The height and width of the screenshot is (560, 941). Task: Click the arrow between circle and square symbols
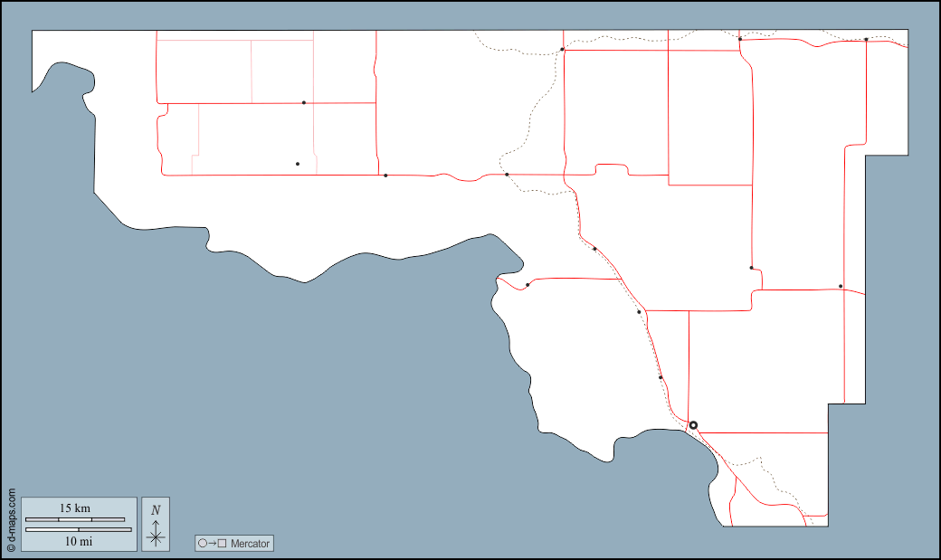[212, 544]
